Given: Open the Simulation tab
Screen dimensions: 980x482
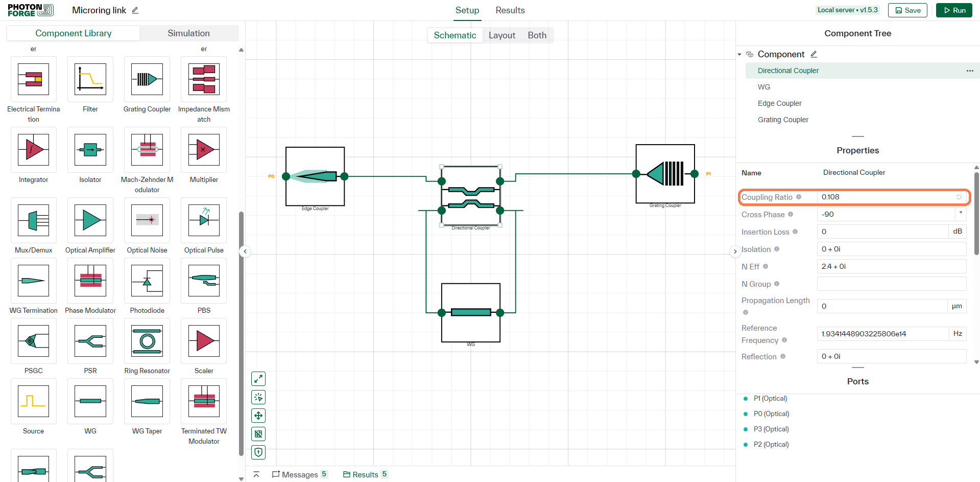Looking at the screenshot, I should pyautogui.click(x=188, y=33).
